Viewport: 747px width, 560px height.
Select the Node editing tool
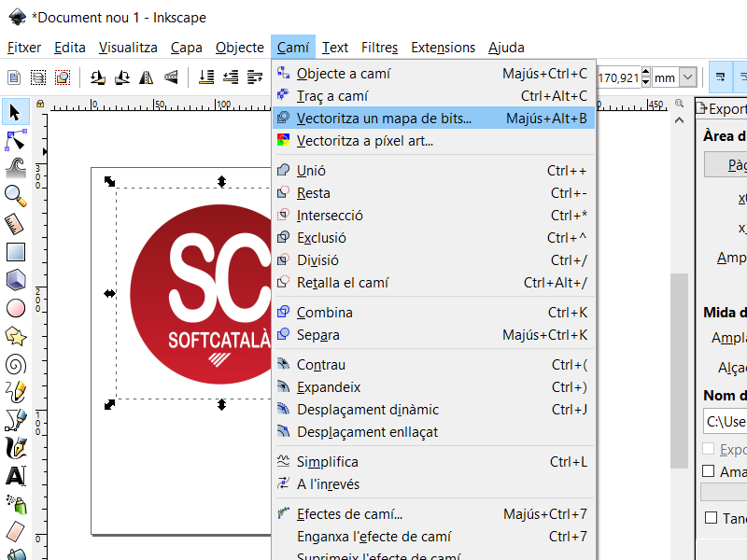pos(16,141)
